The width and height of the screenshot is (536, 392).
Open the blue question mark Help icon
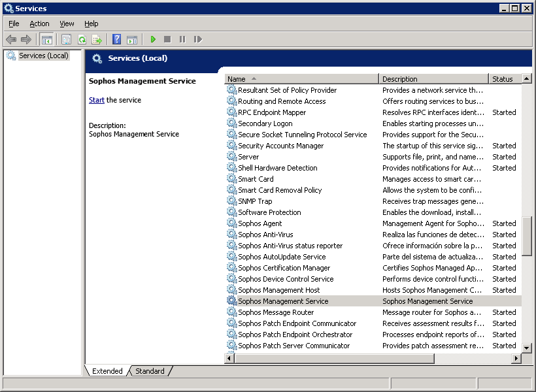point(116,40)
